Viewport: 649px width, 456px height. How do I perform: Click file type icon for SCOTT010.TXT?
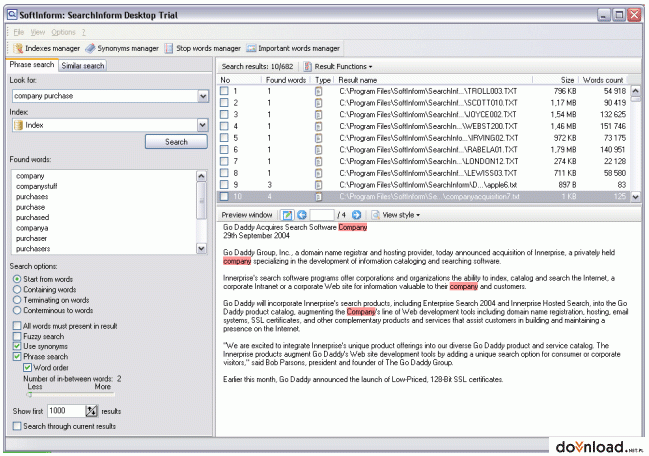[x=318, y=103]
